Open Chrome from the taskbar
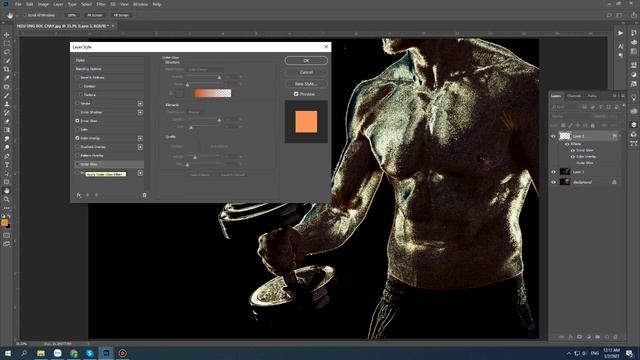640x360 pixels. (x=73, y=353)
